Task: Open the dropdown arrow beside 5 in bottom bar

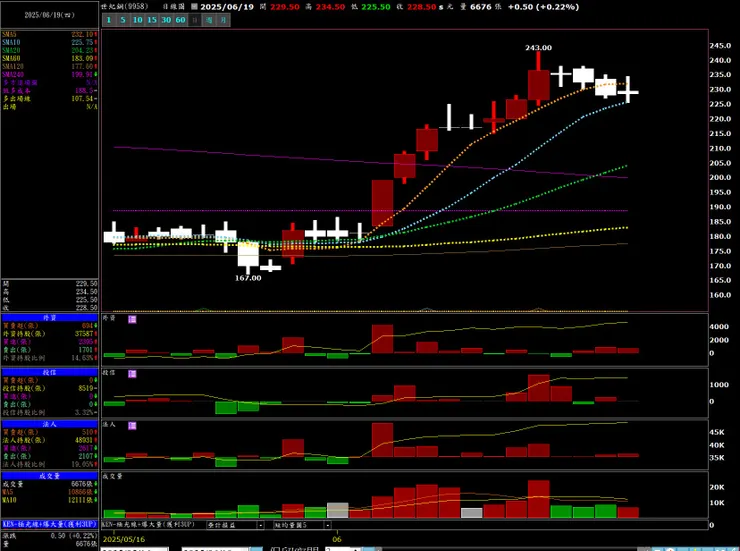Action: 328,525
